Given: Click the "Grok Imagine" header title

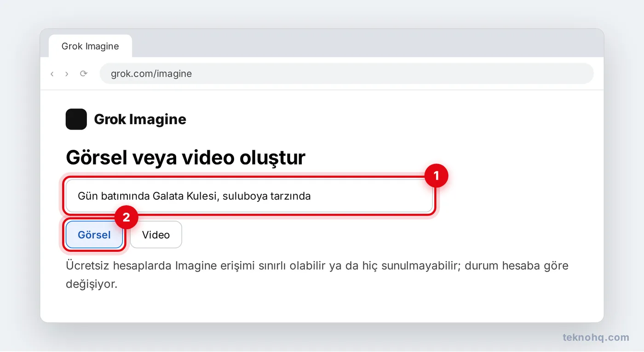Looking at the screenshot, I should pos(140,119).
